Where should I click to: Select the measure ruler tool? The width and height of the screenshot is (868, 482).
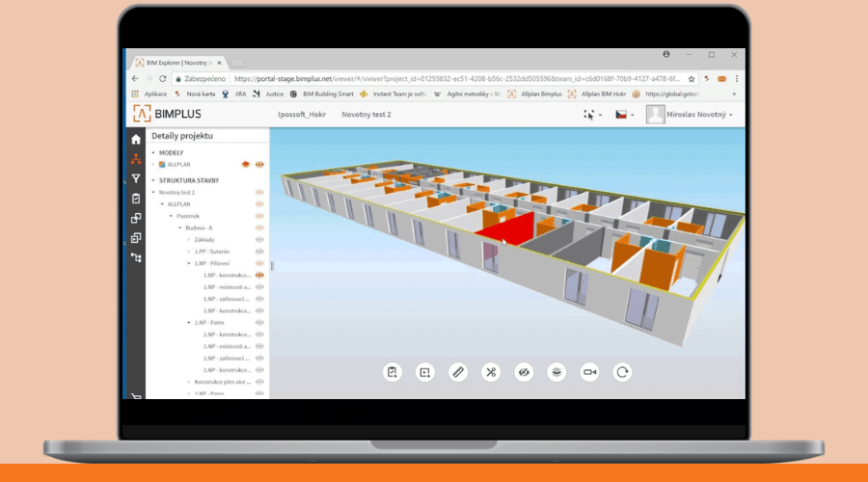(458, 372)
